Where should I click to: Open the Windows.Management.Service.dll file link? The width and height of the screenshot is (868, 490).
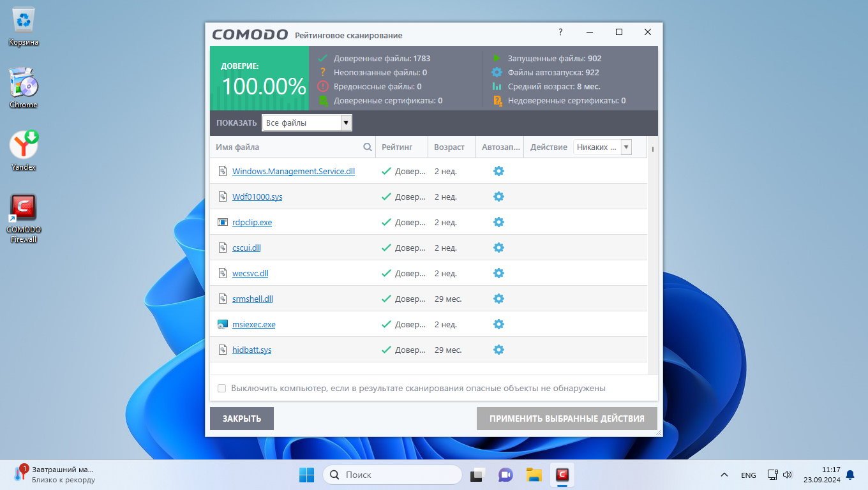[x=293, y=171]
